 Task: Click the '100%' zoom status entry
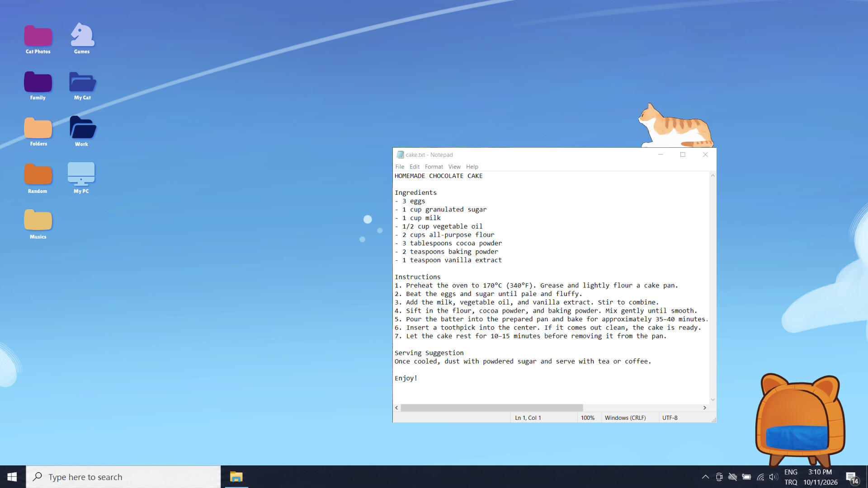point(588,418)
